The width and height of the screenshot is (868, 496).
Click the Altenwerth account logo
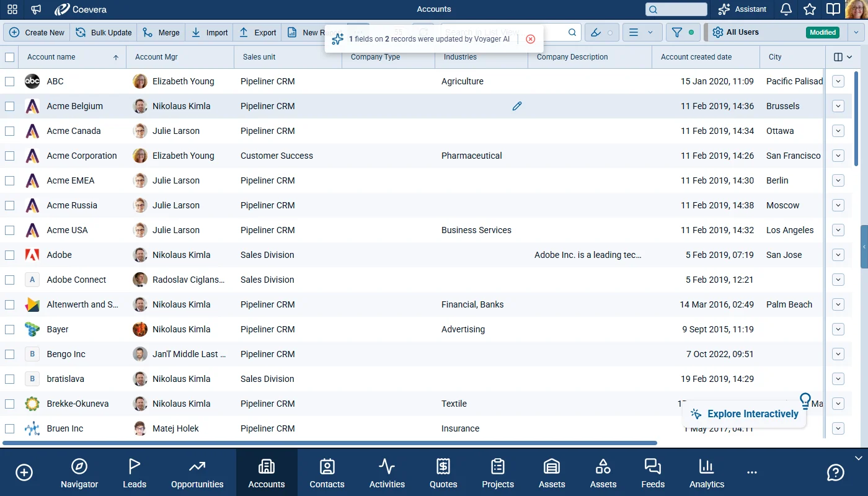point(32,304)
